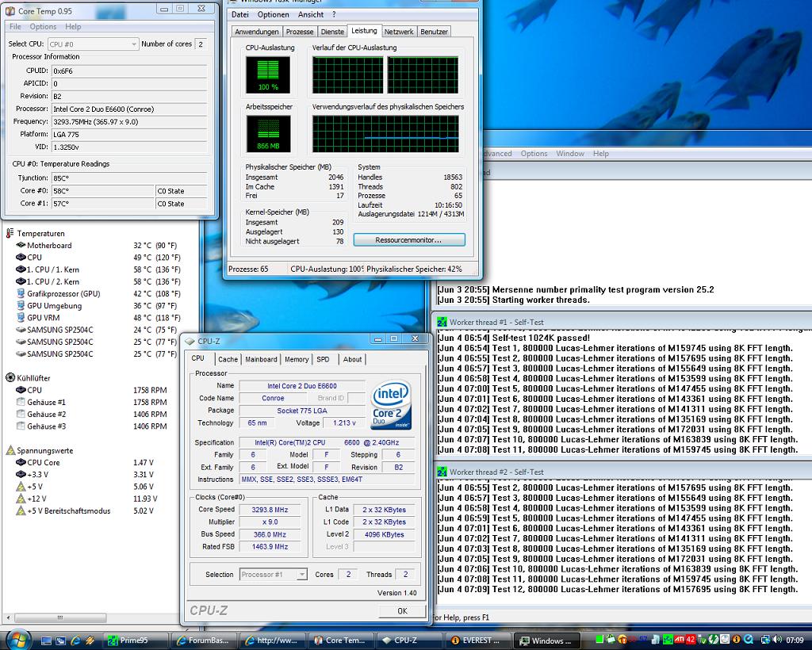Click the CPU Core voltage chip icon
Viewport: 812px width, 650px height.
coord(21,462)
